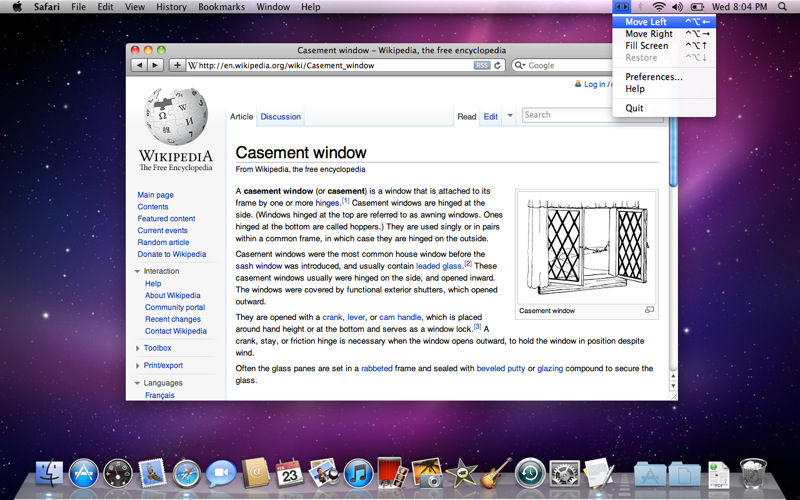
Task: Choose Quit in the dropdown menu
Action: pos(664,108)
